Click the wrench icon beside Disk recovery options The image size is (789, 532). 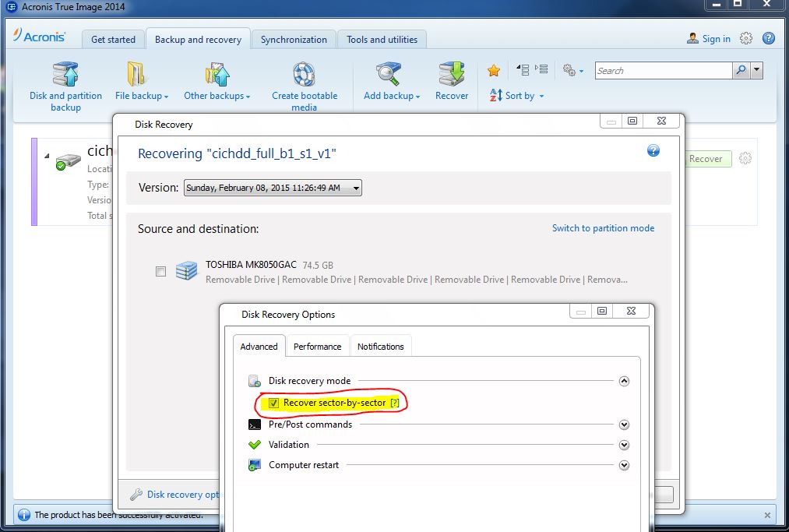click(x=136, y=495)
